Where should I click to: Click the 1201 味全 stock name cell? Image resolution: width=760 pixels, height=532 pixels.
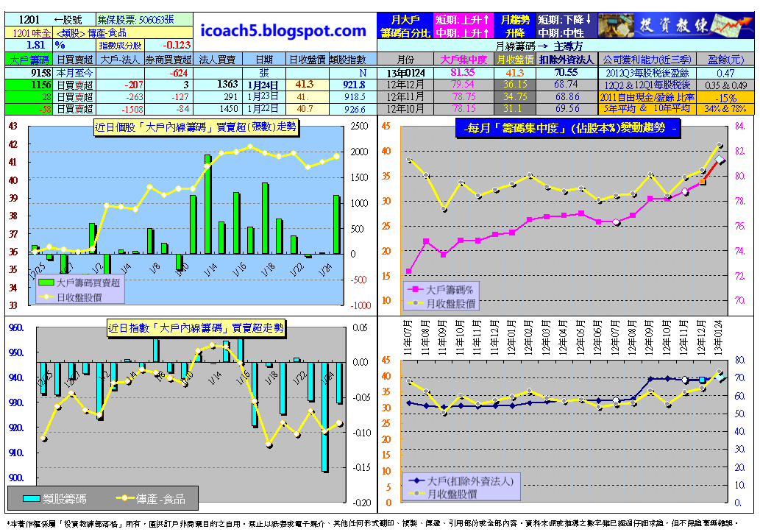tap(29, 32)
